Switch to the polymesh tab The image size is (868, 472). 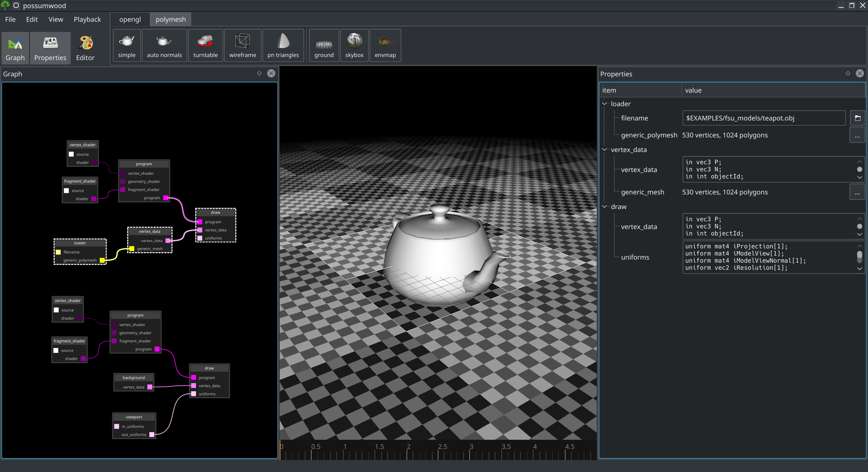[x=171, y=19]
